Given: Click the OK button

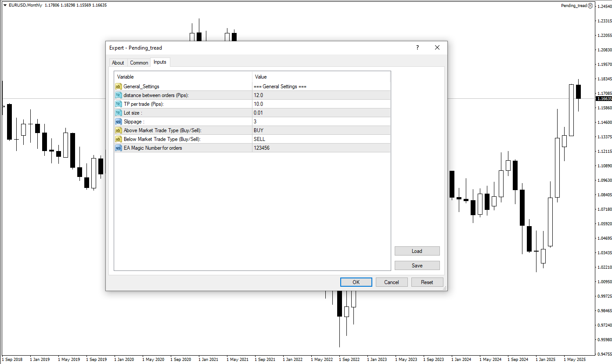Looking at the screenshot, I should coord(356,282).
